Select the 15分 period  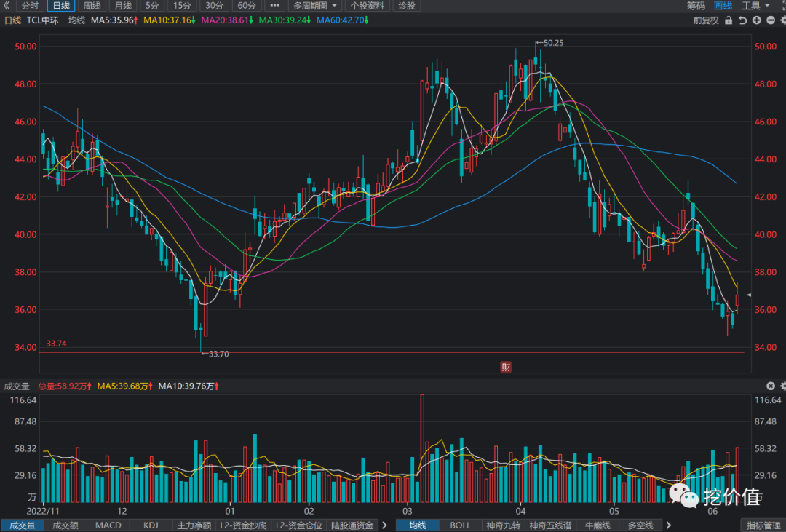(x=182, y=6)
